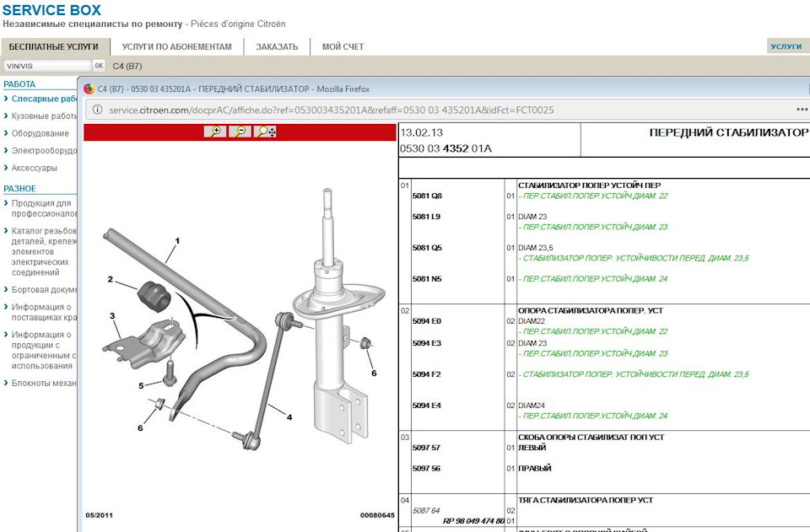810x532 pixels.
Task: Select the zoom and pan tool icon
Action: 266,132
